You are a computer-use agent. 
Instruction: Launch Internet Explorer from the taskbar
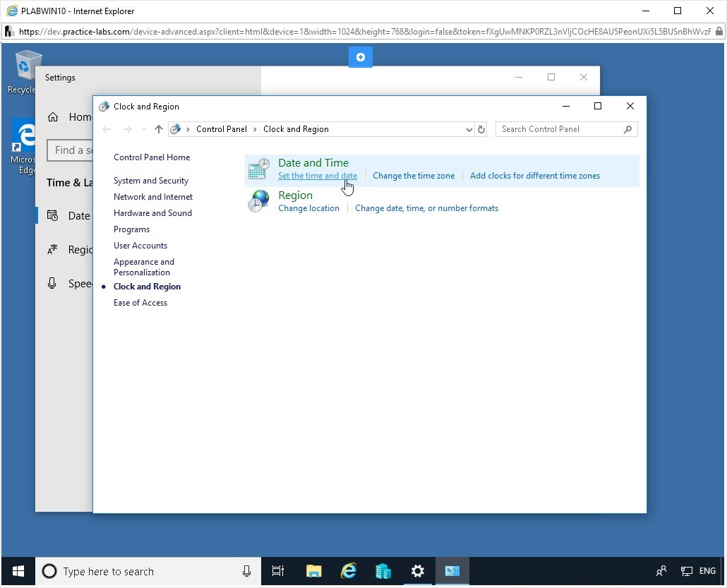pyautogui.click(x=348, y=571)
